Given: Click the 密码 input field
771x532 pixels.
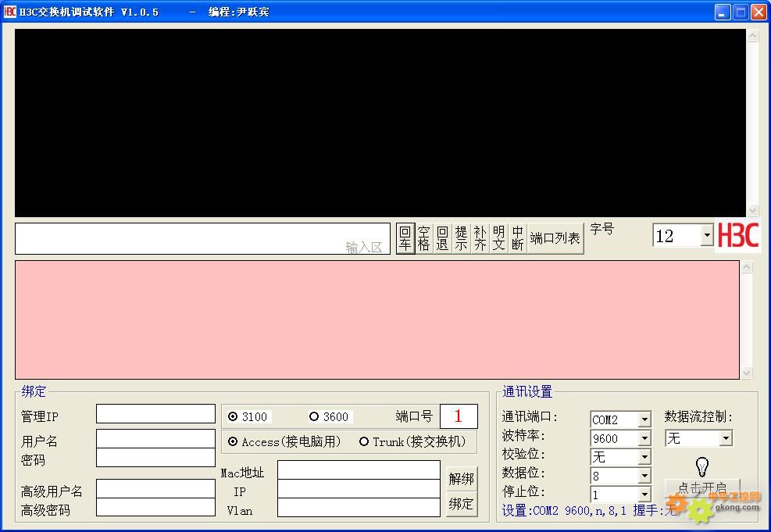Looking at the screenshot, I should click(155, 457).
